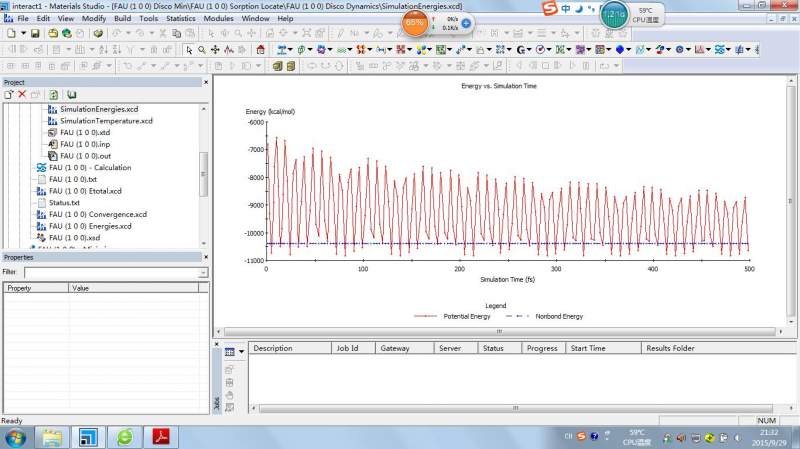Click the Results Folder column header
Image resolution: width=800 pixels, height=449 pixels.
coord(670,349)
